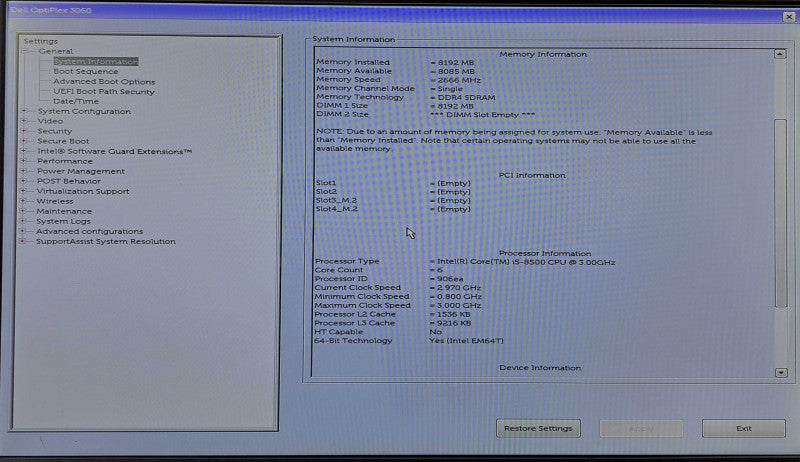Select Advanced configurations category label

pyautogui.click(x=89, y=231)
